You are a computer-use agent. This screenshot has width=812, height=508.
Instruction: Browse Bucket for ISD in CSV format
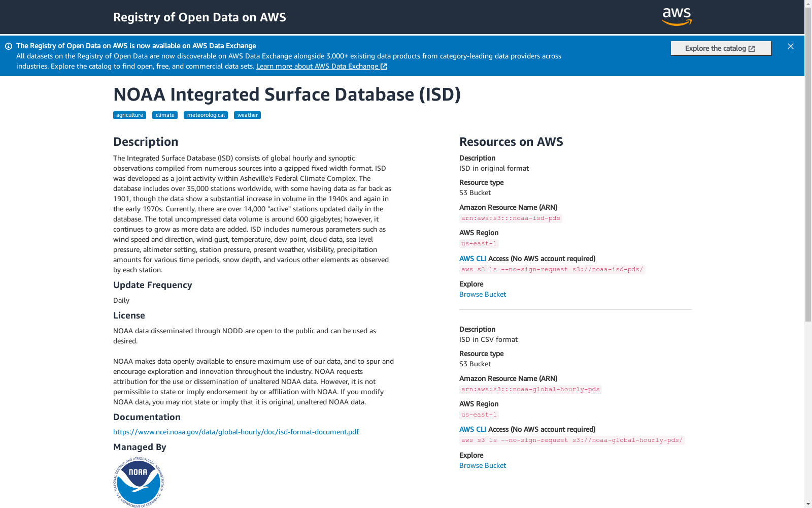point(483,465)
